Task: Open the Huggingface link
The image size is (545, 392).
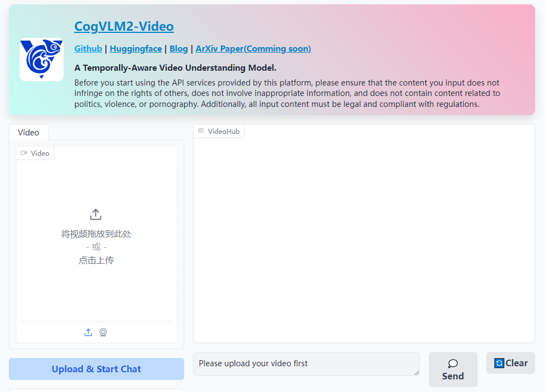Action: pyautogui.click(x=135, y=48)
